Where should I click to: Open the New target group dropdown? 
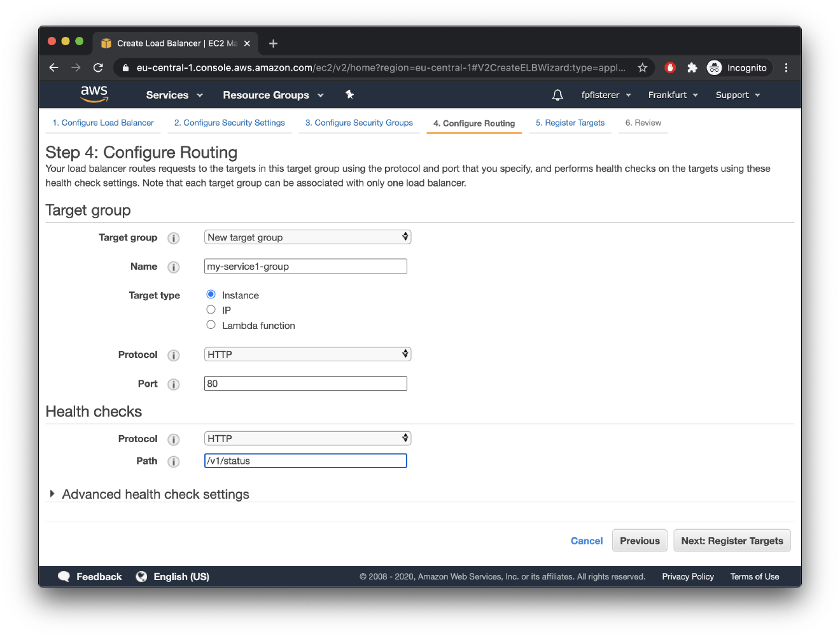pyautogui.click(x=307, y=237)
